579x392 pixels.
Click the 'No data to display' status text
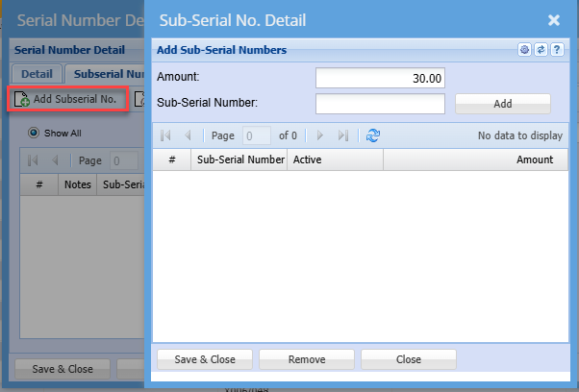coord(520,135)
